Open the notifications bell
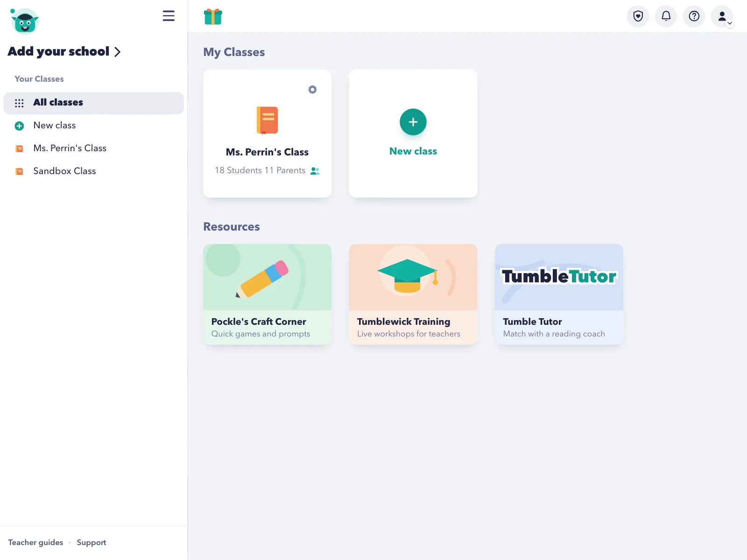747x560 pixels. [x=666, y=16]
